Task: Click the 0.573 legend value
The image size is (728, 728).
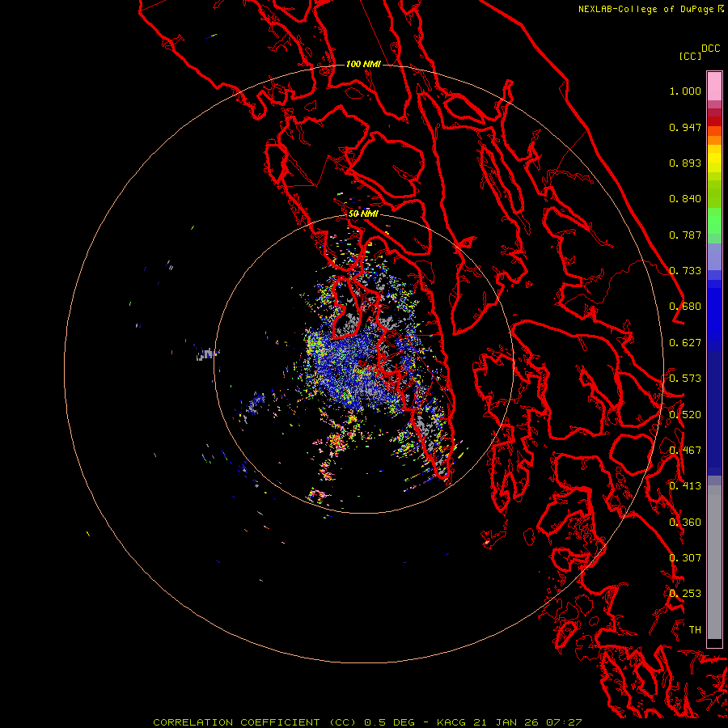Action: pos(685,379)
